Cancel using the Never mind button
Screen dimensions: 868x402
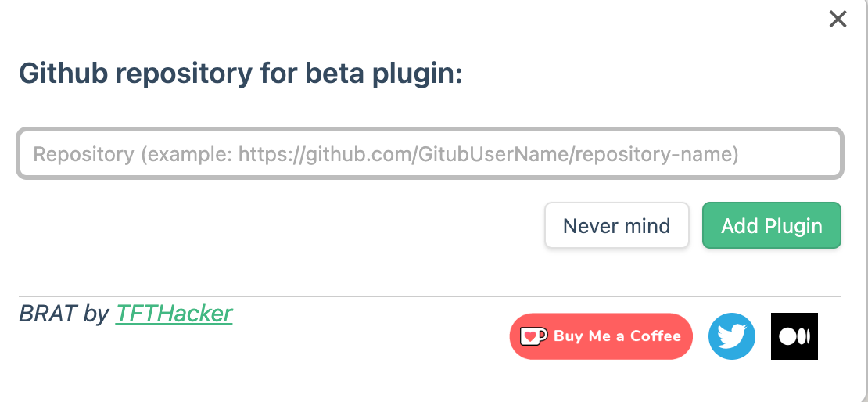click(x=616, y=226)
